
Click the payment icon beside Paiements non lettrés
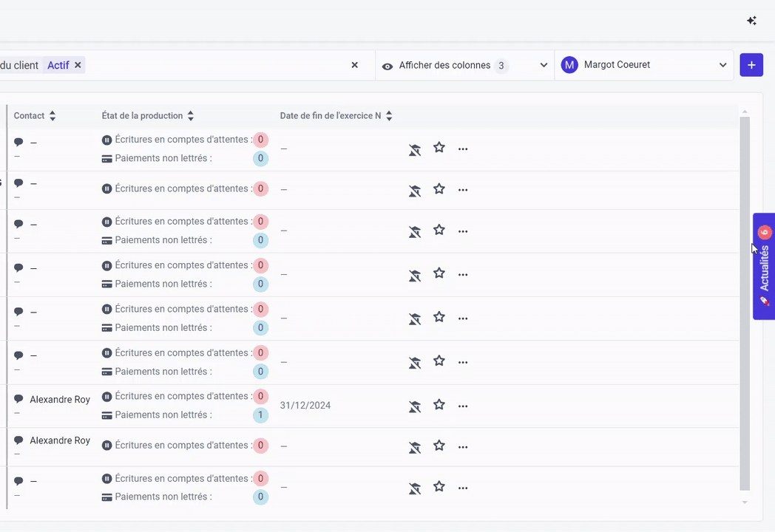click(x=106, y=157)
